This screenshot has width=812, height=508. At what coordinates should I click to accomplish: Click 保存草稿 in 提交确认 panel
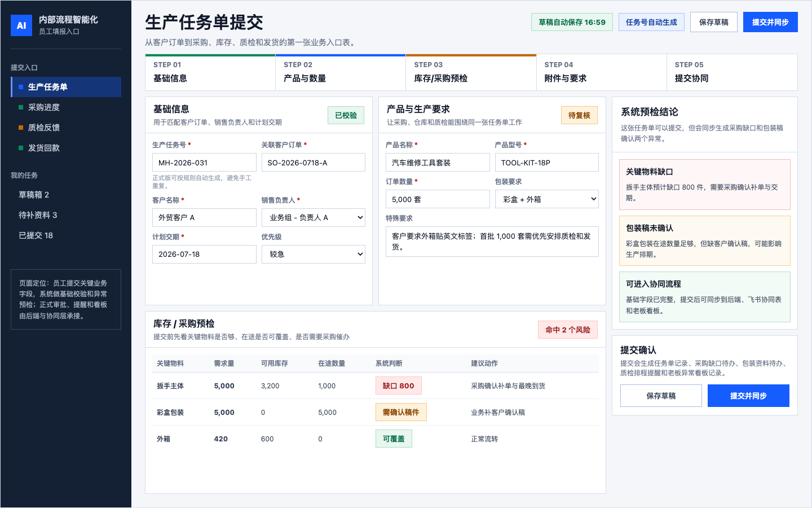click(661, 396)
